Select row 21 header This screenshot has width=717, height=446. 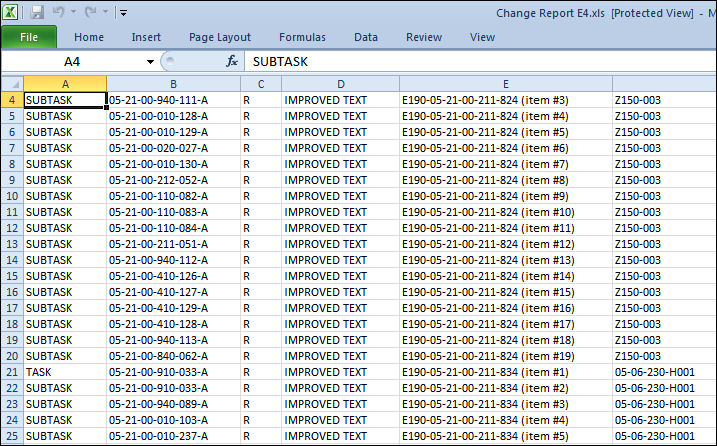[12, 372]
